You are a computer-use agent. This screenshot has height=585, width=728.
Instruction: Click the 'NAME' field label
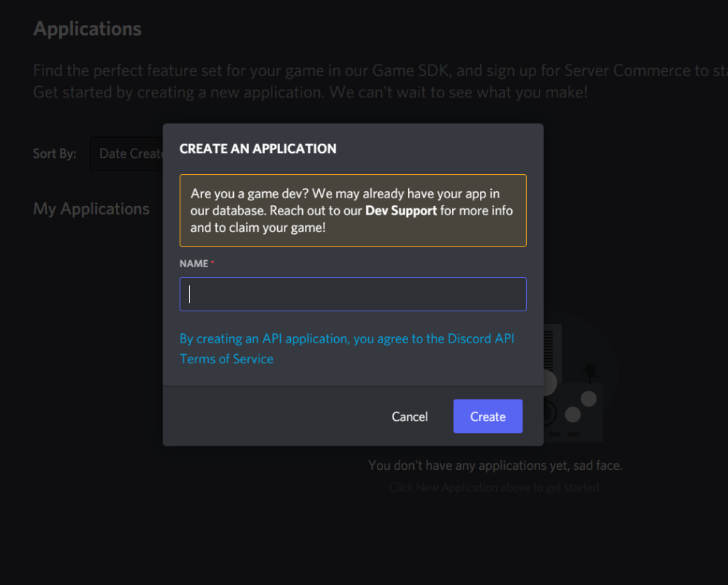(194, 264)
